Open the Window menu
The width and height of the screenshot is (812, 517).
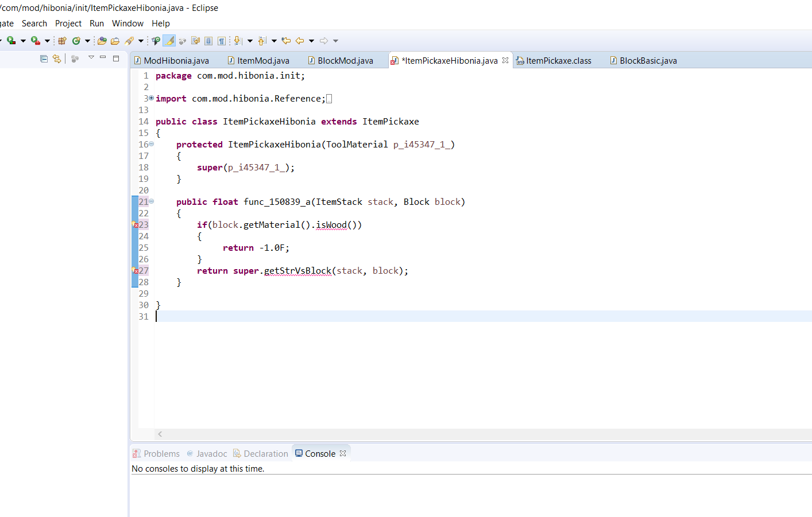pyautogui.click(x=127, y=24)
